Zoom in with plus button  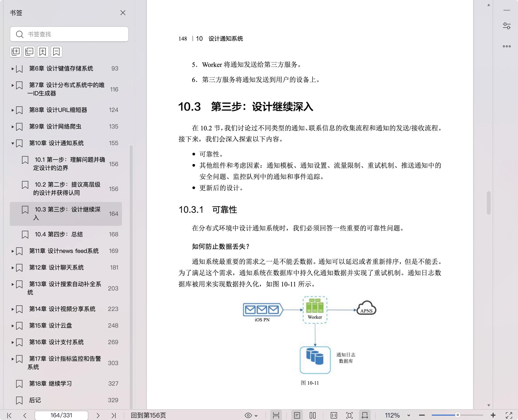click(x=493, y=415)
